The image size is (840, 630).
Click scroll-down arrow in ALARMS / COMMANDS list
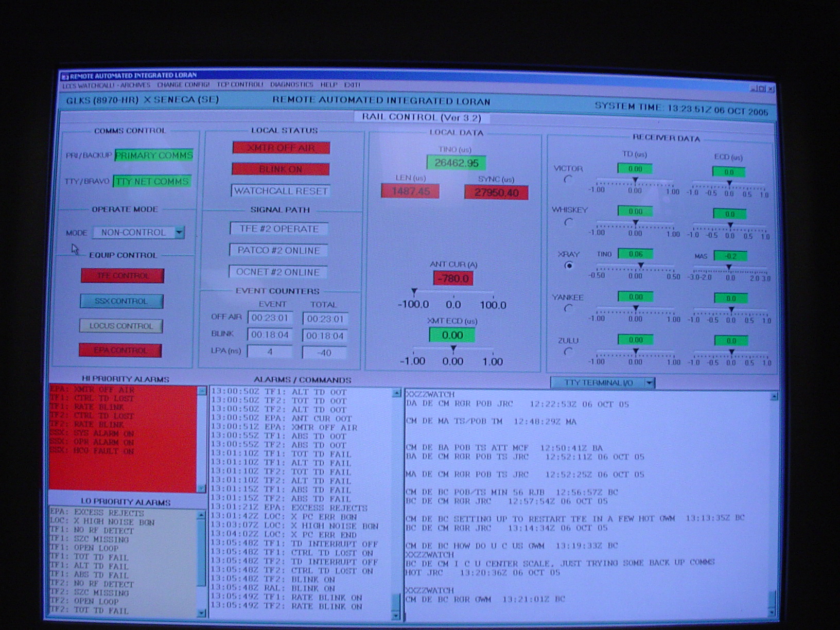click(396, 616)
